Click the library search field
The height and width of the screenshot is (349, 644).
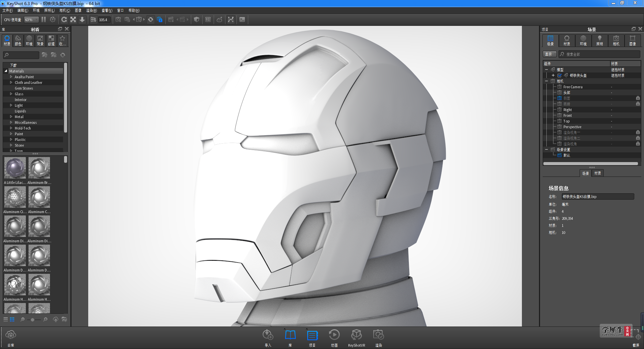click(x=21, y=55)
